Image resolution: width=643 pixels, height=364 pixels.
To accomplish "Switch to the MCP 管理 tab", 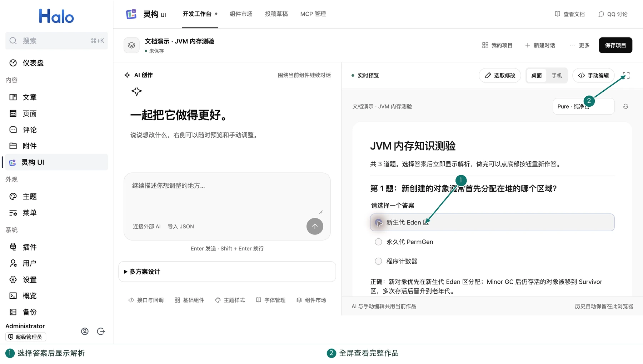I will point(313,14).
